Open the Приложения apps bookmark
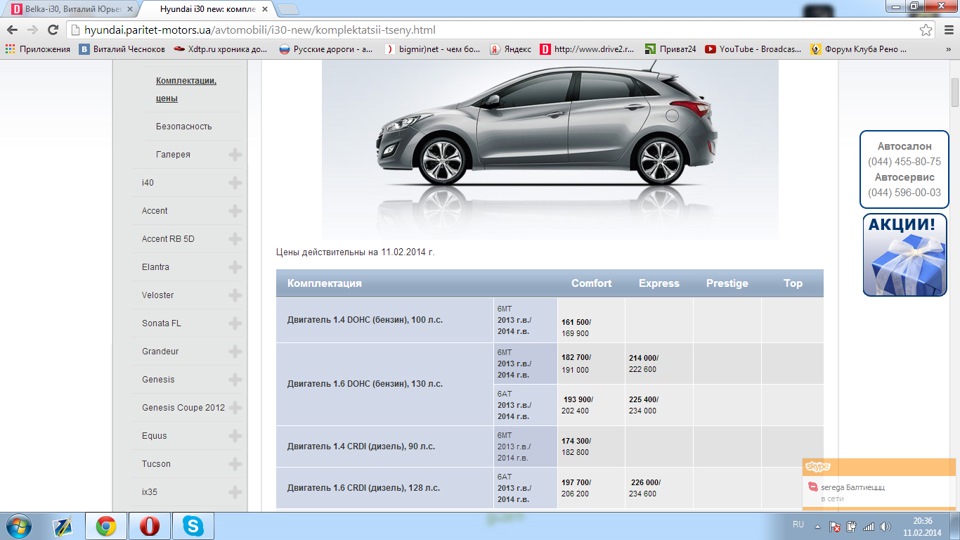 click(x=38, y=49)
